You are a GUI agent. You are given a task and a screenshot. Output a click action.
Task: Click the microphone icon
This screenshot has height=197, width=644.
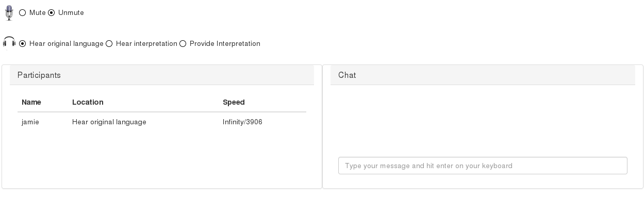[9, 12]
